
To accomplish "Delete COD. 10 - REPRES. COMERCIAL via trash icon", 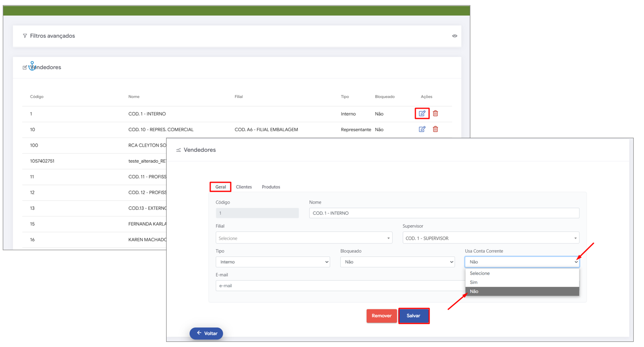I will click(x=435, y=129).
